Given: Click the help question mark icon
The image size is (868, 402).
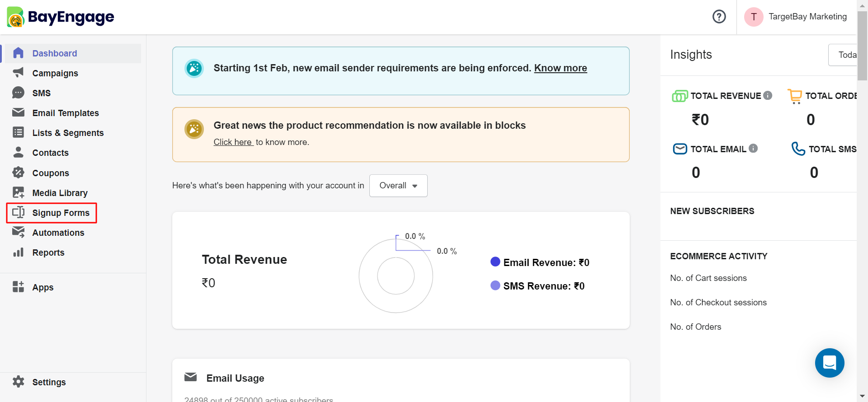Looking at the screenshot, I should pyautogui.click(x=719, y=17).
